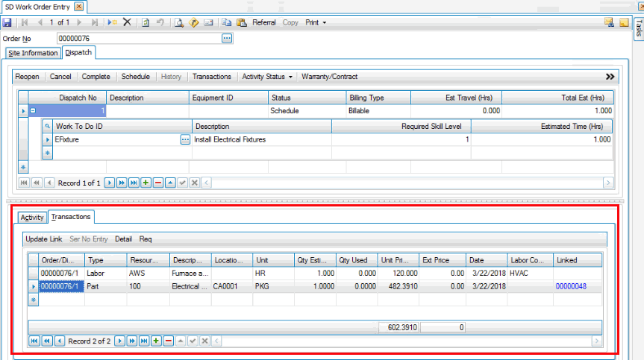Viewport: 644px width, 360px height.
Task: Click the Copy documents icon in the toolbar
Action: click(226, 22)
